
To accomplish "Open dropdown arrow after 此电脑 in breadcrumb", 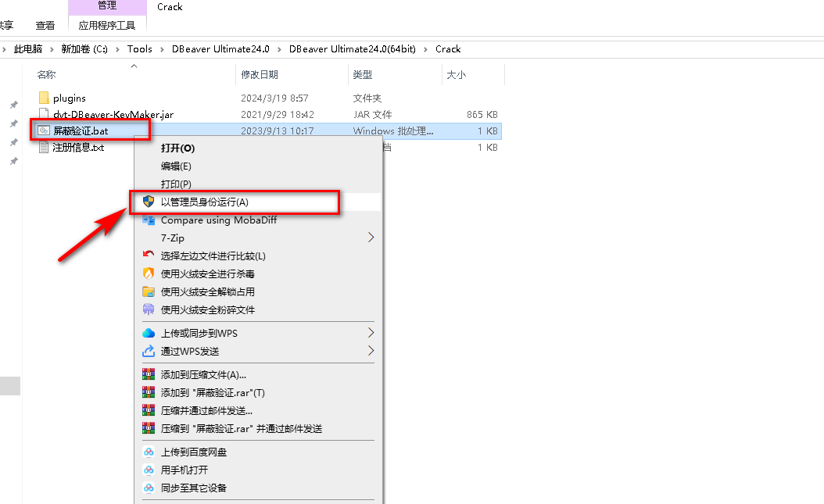I will point(52,49).
